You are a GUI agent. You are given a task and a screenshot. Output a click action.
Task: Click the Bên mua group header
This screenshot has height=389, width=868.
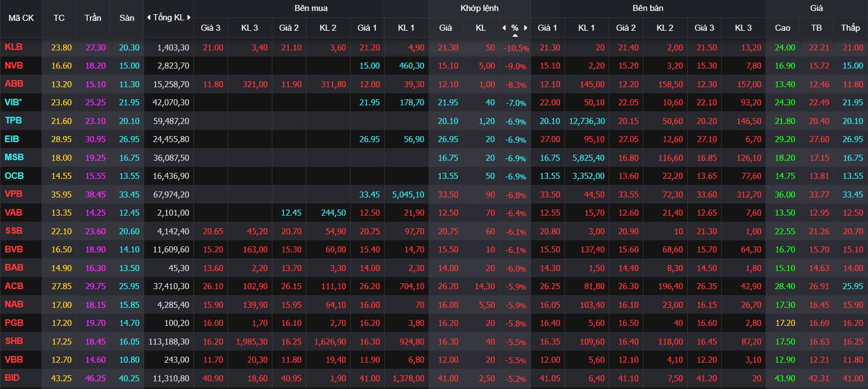point(311,8)
